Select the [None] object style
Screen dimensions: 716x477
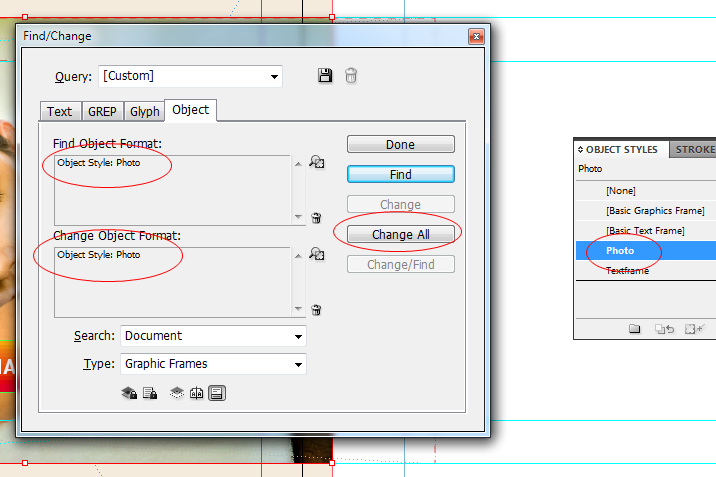click(x=646, y=191)
